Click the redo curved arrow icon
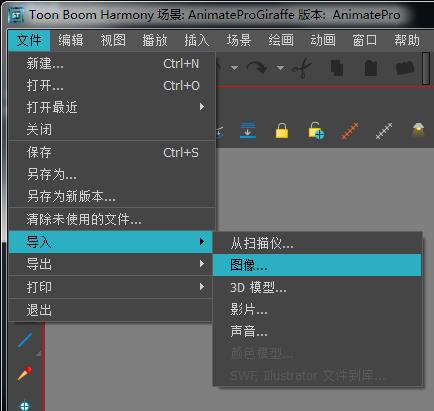Image resolution: width=434 pixels, height=411 pixels. click(x=256, y=68)
